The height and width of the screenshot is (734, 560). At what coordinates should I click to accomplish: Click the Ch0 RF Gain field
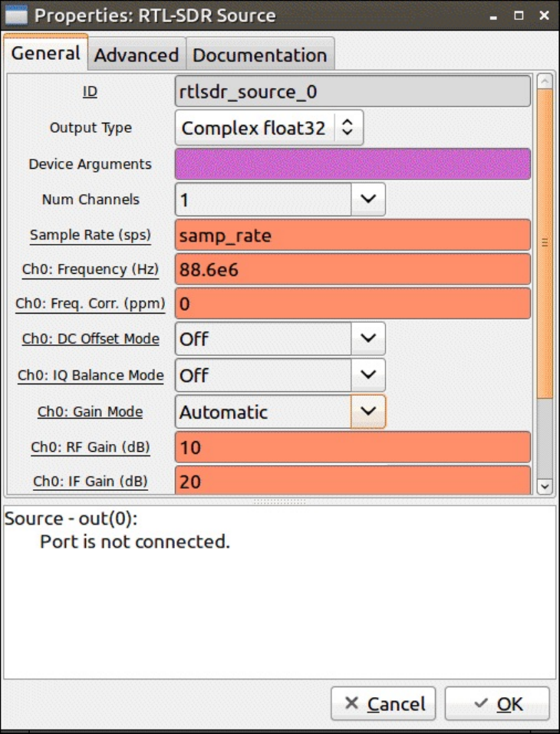tap(353, 447)
